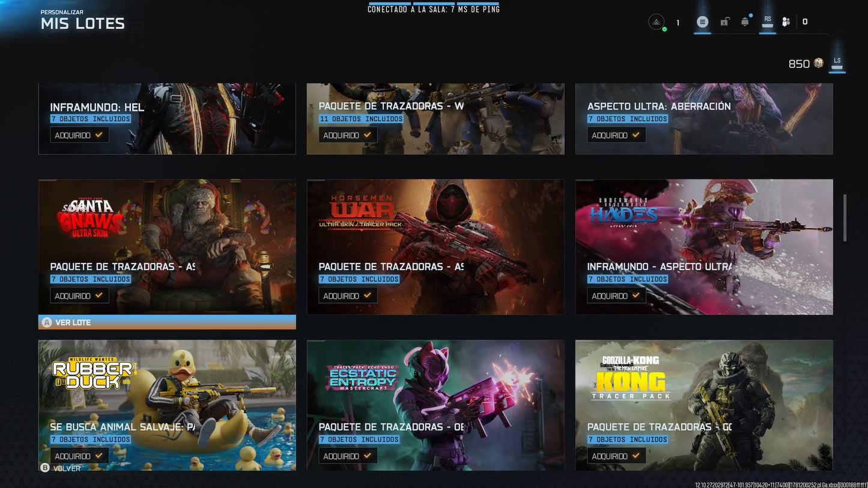
Task: Click the checkmark on Rubber Duck Adquirido
Action: click(x=99, y=456)
